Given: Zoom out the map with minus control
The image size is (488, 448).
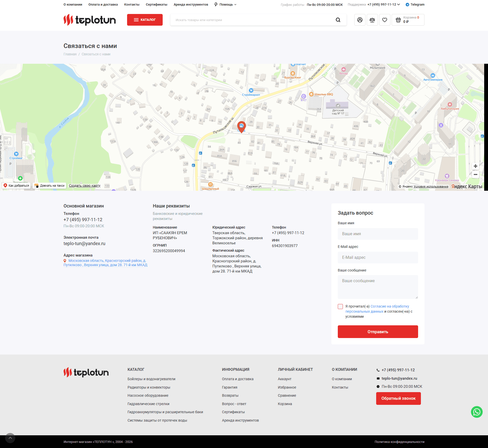Looking at the screenshot, I should 475,174.
